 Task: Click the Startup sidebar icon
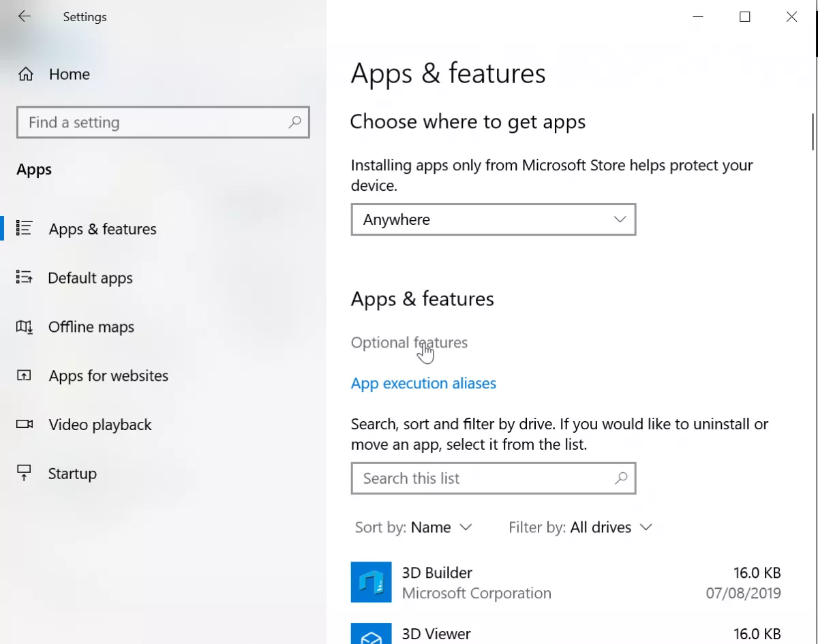[24, 473]
